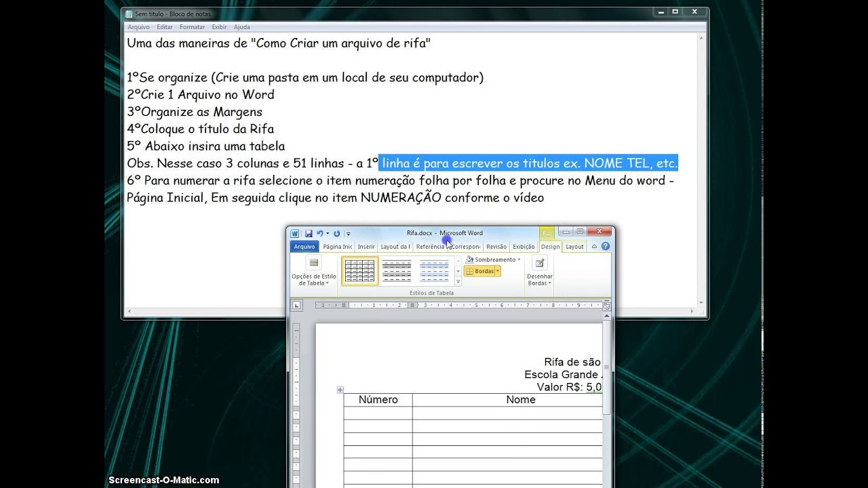Click the Notepad vertical scrollbar
The width and height of the screenshot is (868, 488).
click(x=701, y=169)
